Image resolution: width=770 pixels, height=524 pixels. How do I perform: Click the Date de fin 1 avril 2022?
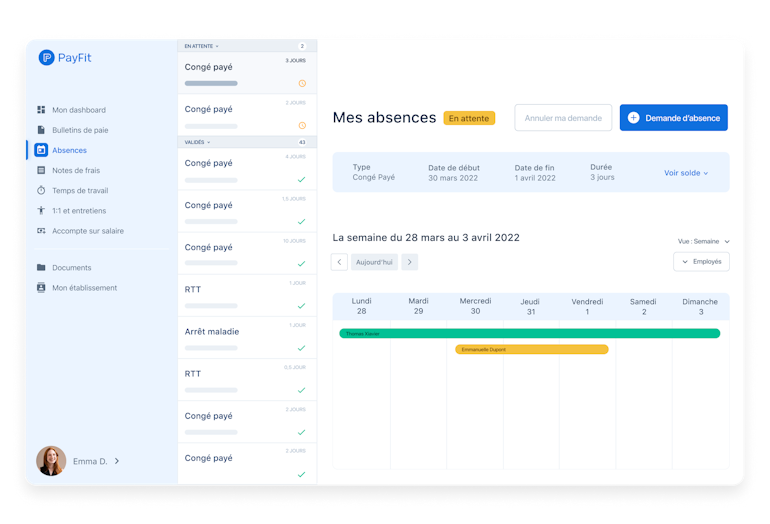point(535,173)
